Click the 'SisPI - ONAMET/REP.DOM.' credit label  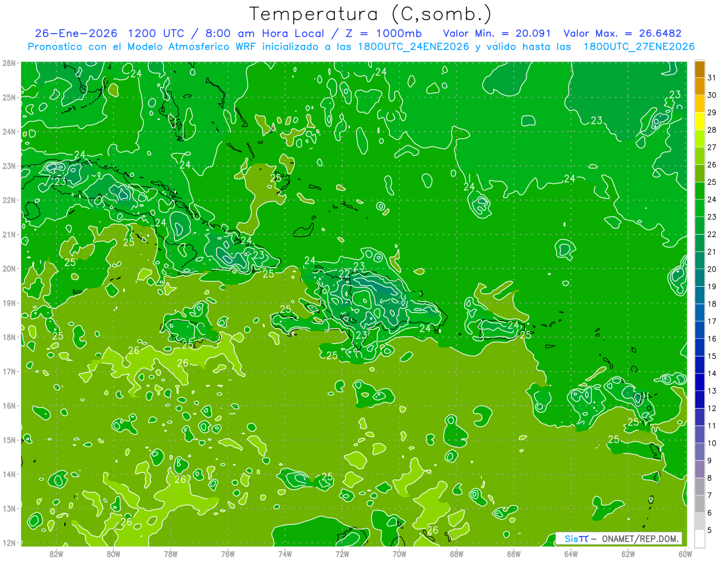618,538
